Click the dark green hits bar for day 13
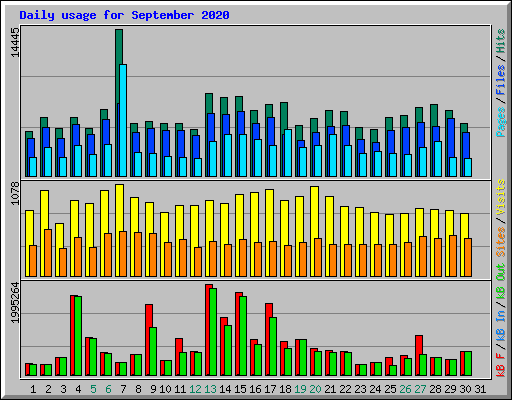 (x=209, y=103)
